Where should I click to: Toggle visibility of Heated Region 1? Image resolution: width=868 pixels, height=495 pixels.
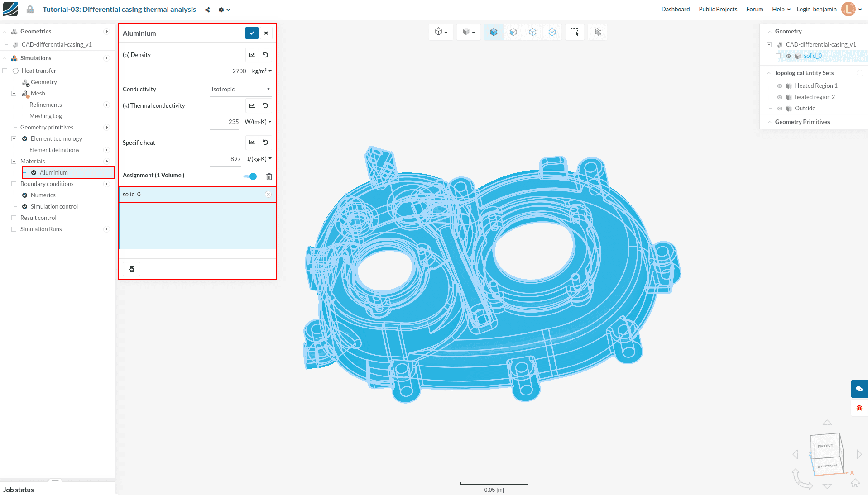pos(780,86)
